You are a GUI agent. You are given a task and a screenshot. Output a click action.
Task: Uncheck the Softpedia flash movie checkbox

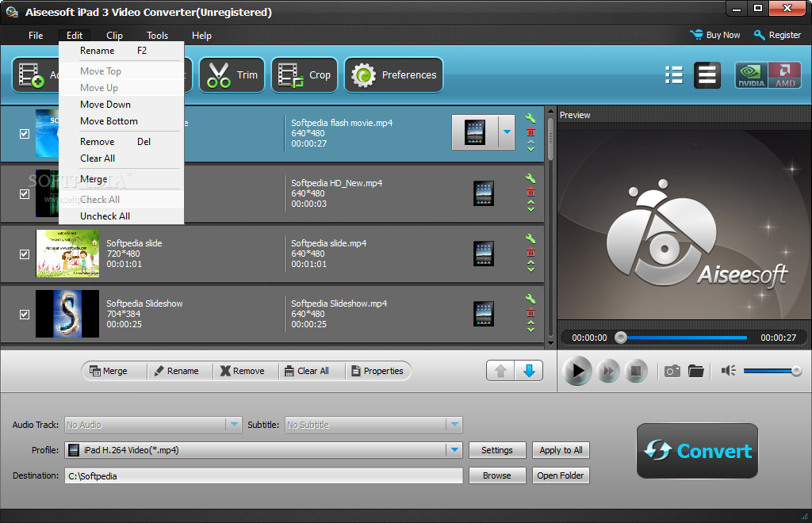point(25,134)
